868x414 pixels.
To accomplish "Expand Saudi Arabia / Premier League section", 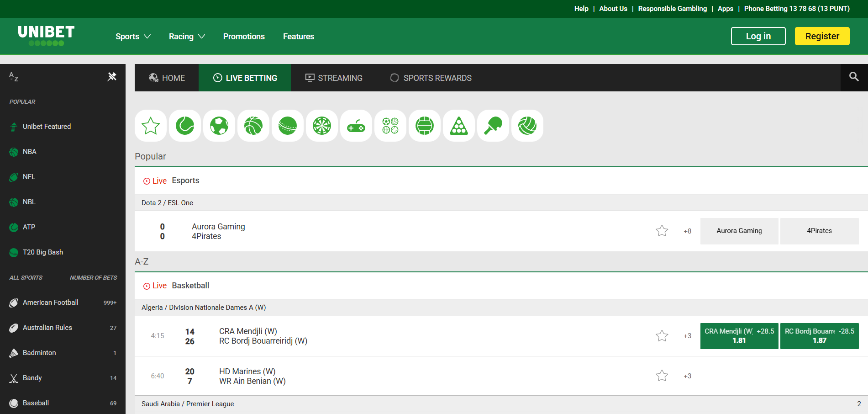I will tap(501, 404).
